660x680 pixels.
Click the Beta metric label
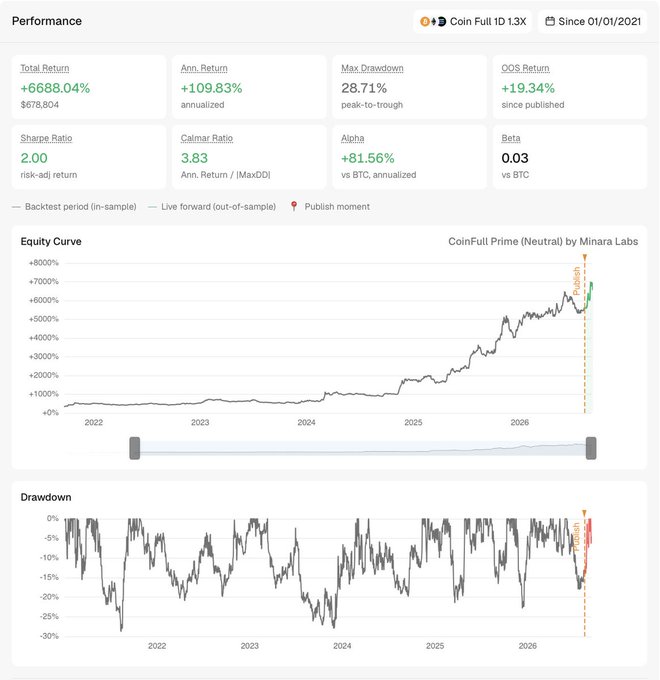510,138
